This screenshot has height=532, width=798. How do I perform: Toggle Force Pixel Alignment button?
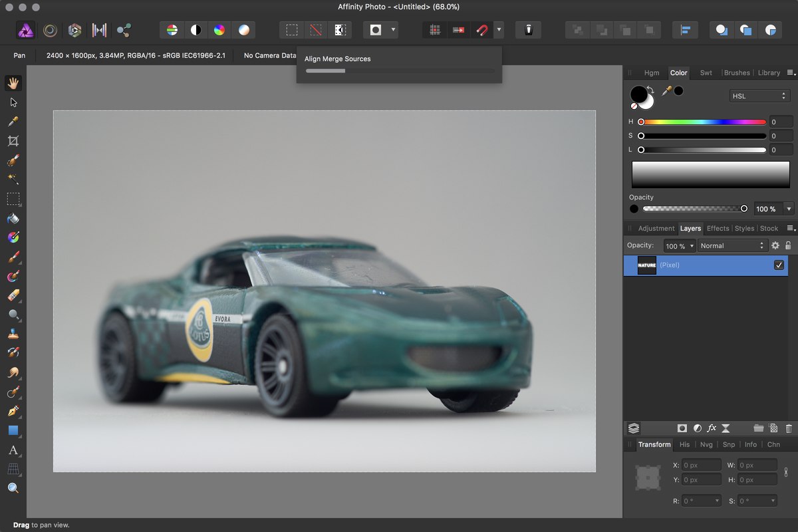coord(458,30)
